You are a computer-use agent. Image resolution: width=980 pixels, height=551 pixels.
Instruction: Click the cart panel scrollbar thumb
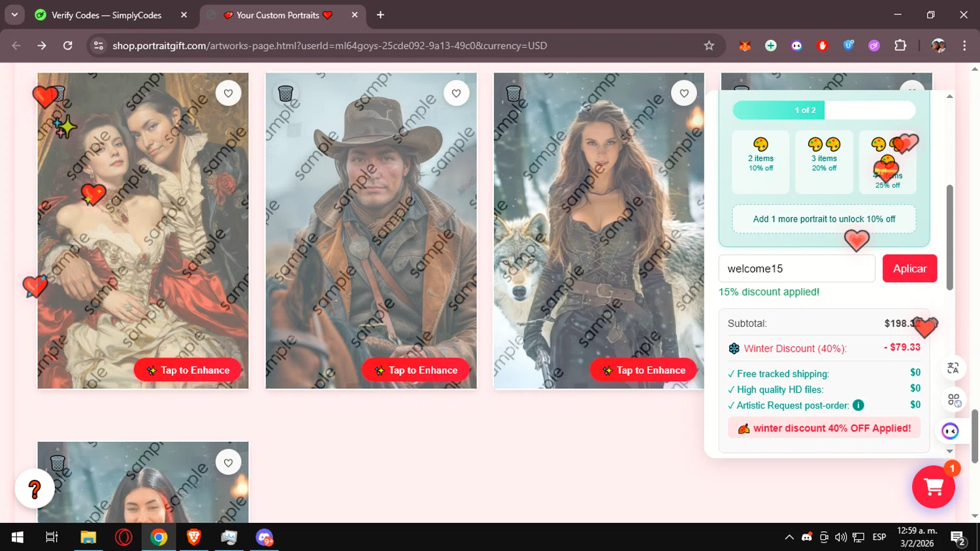point(950,237)
